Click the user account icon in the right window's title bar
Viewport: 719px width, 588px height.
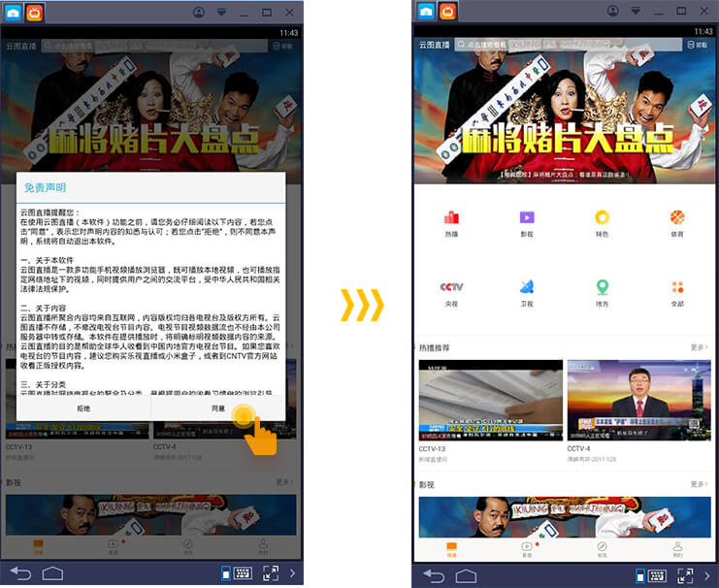pyautogui.click(x=613, y=11)
